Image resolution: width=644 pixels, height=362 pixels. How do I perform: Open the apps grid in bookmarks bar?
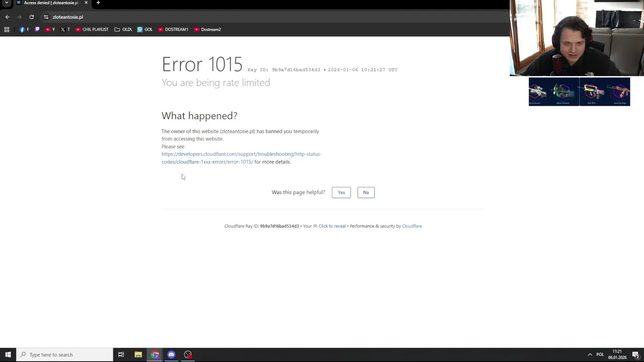coord(7,30)
